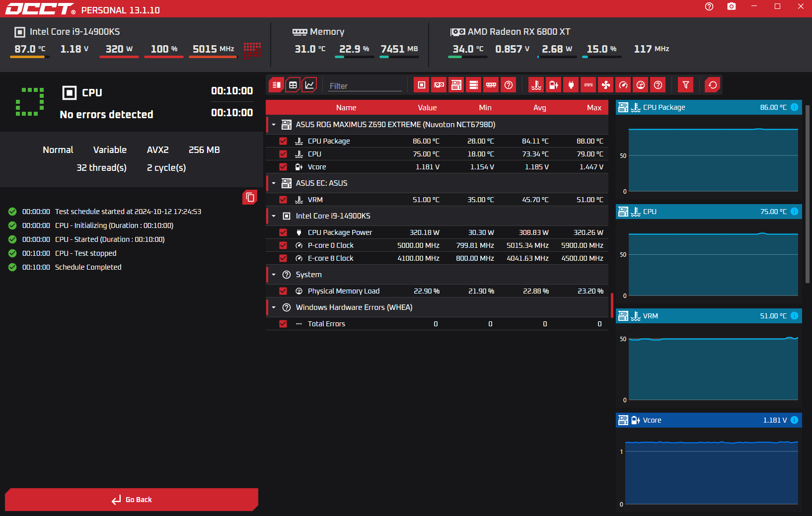Click the Go Back button
Image resolution: width=812 pixels, height=516 pixels.
[132, 500]
